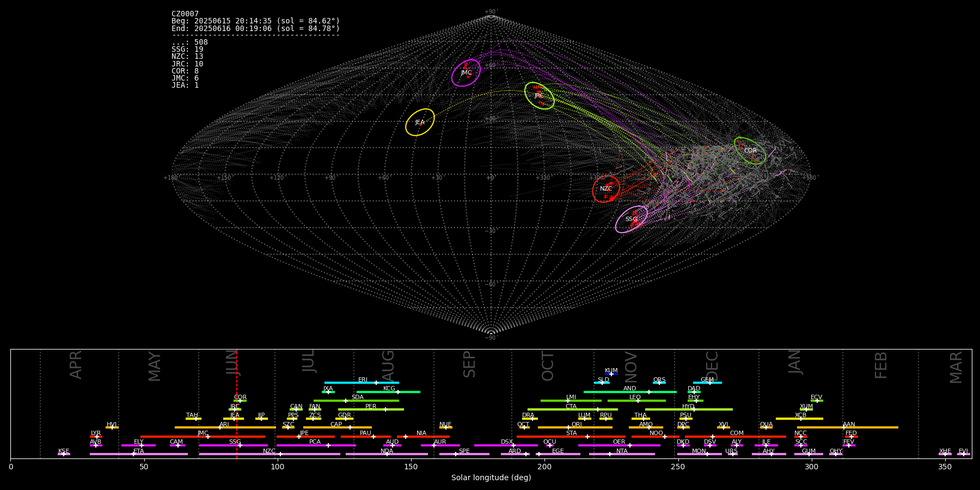Click the ETA shower bar in timeline
This screenshot has height=490, width=980.
click(x=139, y=454)
